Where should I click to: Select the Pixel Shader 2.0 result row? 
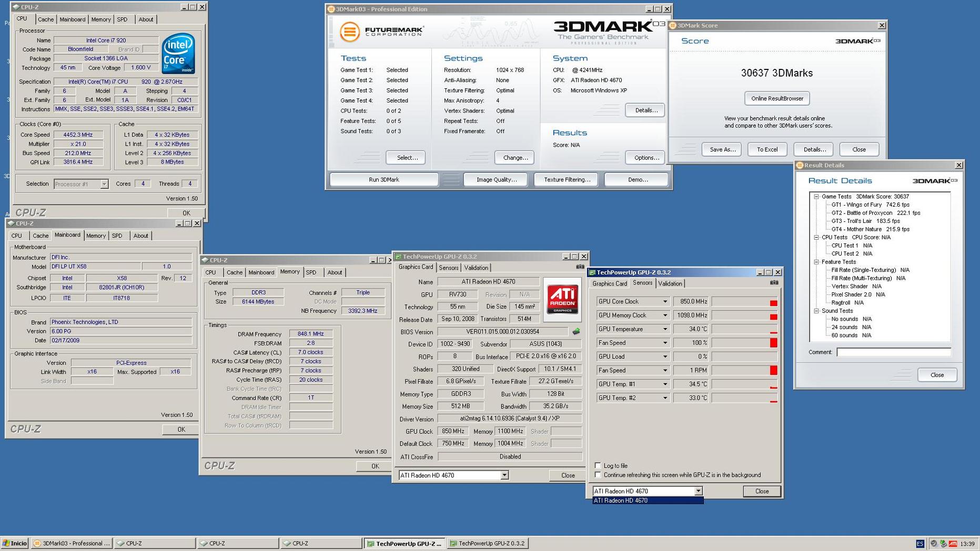pyautogui.click(x=858, y=294)
